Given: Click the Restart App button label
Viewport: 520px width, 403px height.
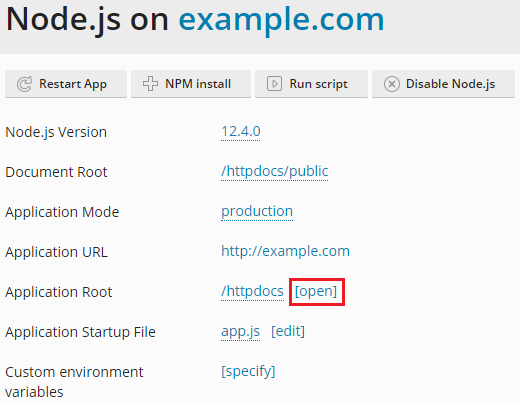Looking at the screenshot, I should click(x=73, y=84).
